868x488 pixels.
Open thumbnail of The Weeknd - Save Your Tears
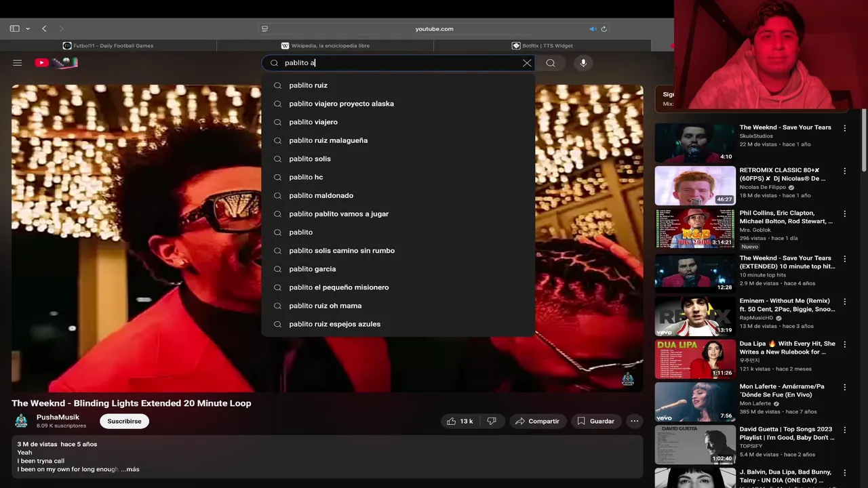[x=695, y=142]
